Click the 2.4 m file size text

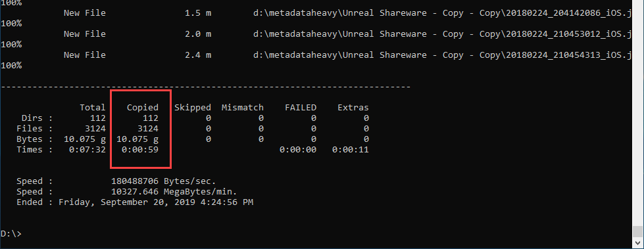coord(198,55)
